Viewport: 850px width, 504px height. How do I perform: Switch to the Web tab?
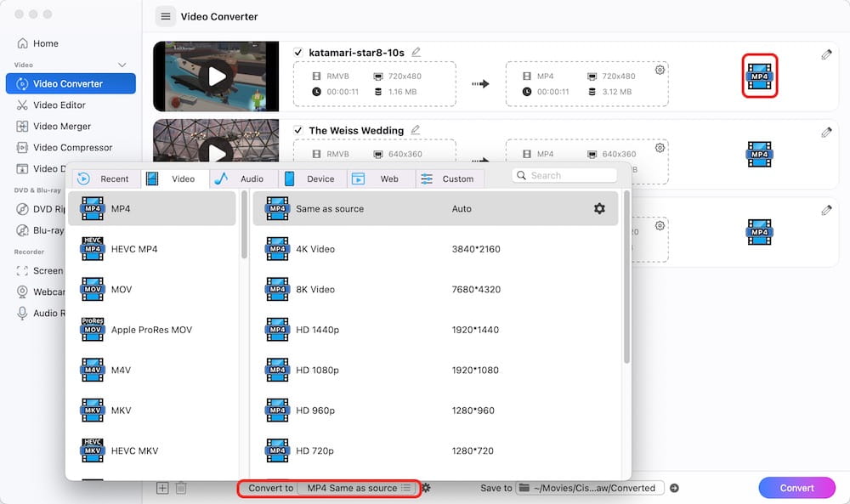coord(382,178)
